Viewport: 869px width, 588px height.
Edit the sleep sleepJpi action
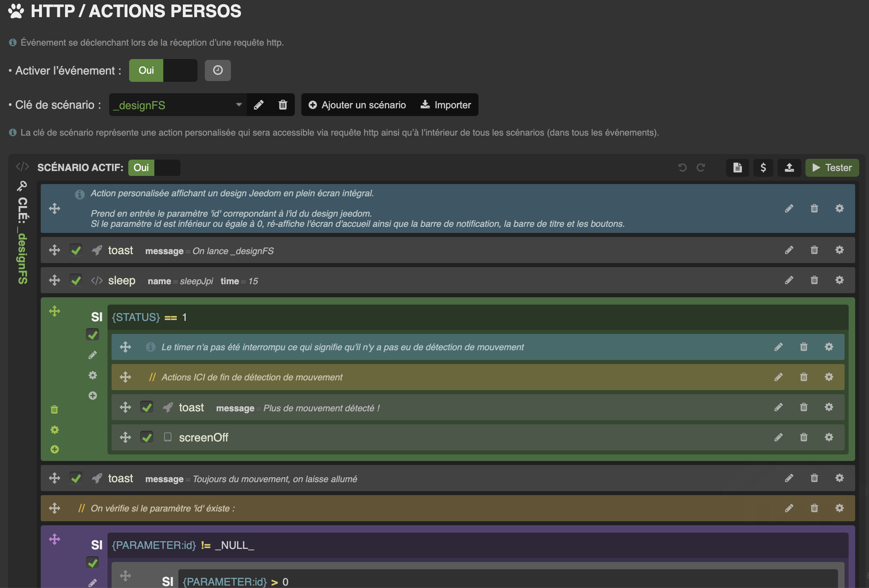(x=789, y=280)
